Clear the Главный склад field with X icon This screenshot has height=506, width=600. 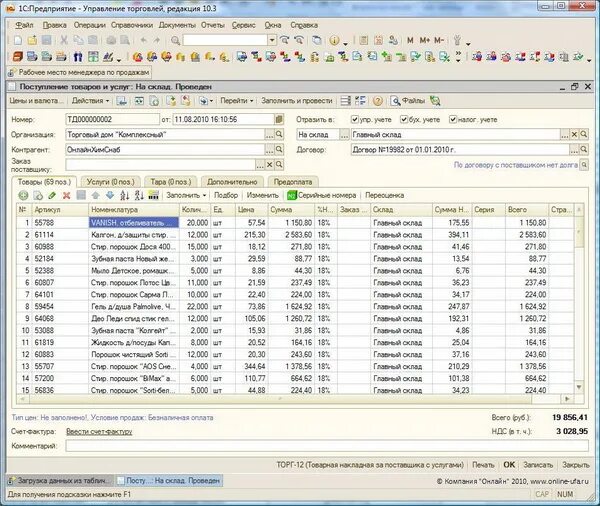pos(574,134)
